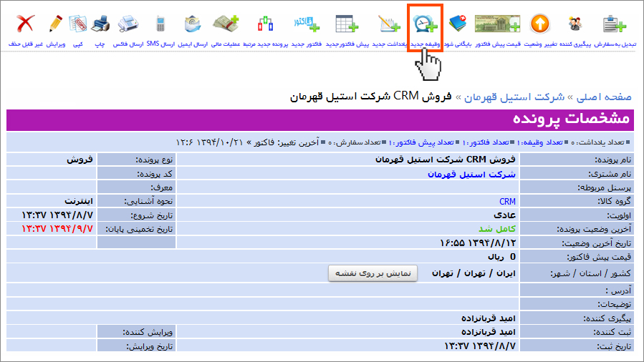Click the New Invoice (فاکتور جدید) icon
The height and width of the screenshot is (362, 644).
tap(307, 24)
